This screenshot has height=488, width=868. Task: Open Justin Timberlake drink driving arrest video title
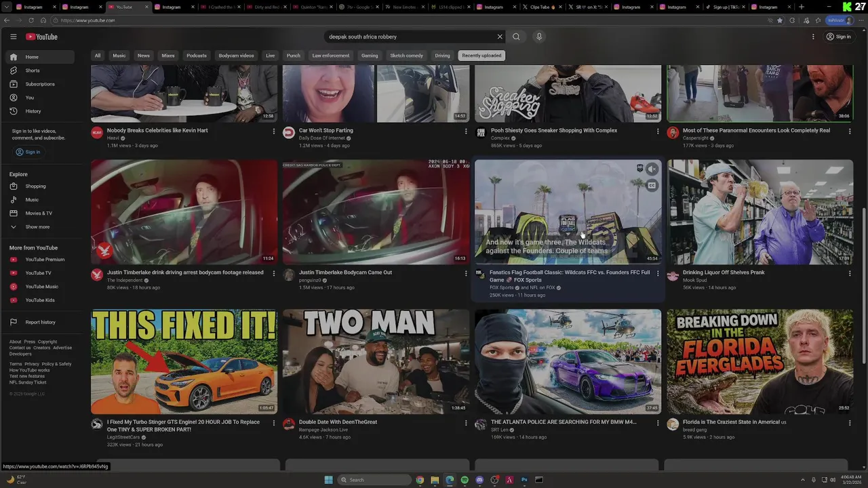point(185,272)
